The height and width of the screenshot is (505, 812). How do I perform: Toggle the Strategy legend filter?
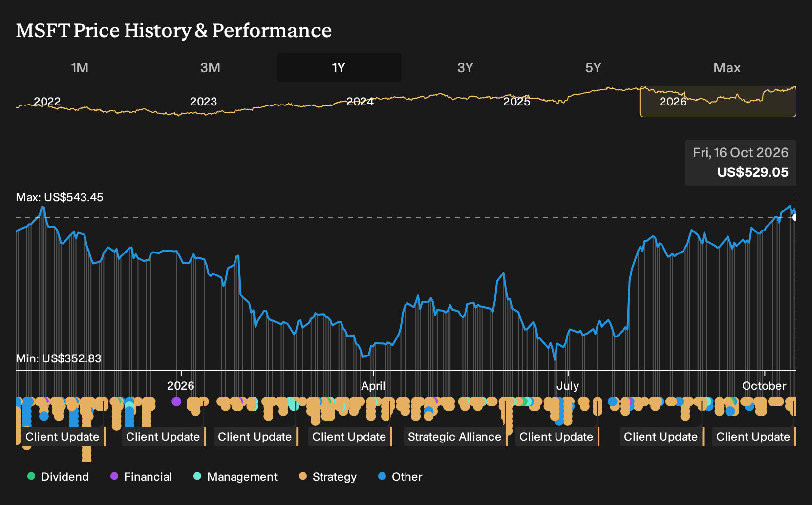click(328, 477)
